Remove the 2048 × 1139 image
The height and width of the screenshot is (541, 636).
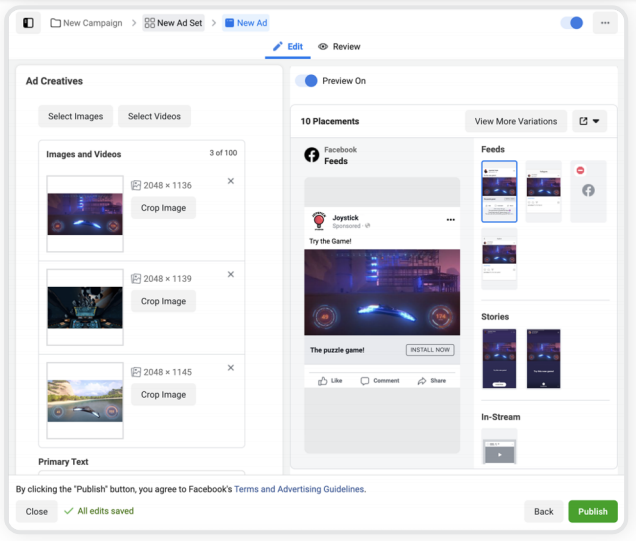[231, 275]
